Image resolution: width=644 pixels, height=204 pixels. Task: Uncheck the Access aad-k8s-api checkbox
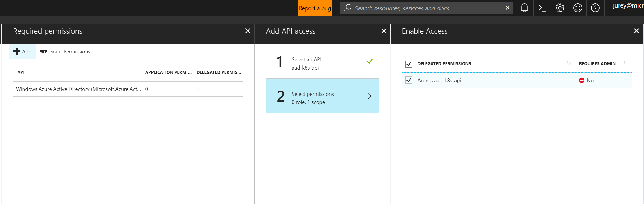[x=408, y=80]
